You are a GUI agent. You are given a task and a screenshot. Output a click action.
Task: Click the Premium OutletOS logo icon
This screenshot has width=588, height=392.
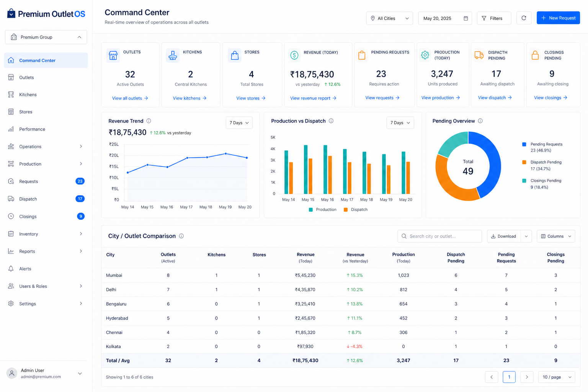11,13
